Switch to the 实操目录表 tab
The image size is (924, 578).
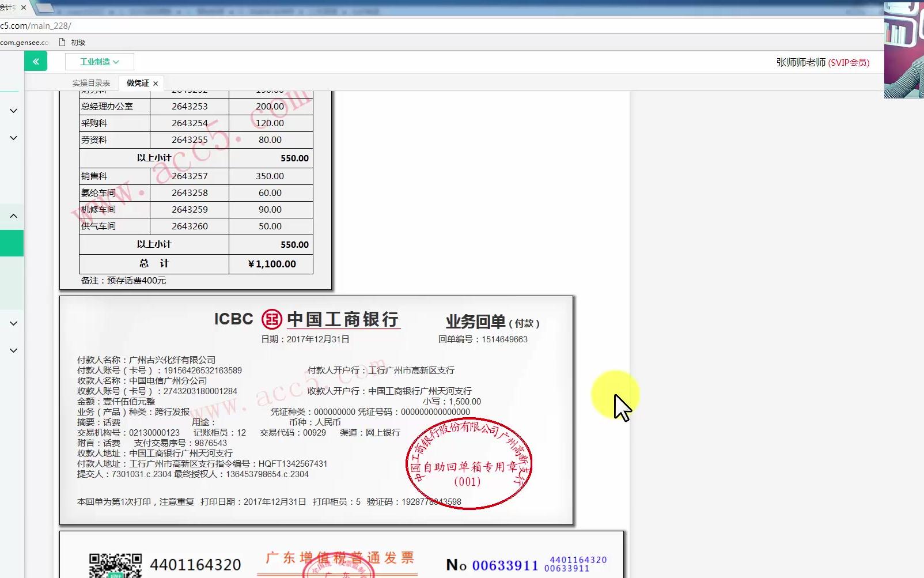[x=91, y=83]
